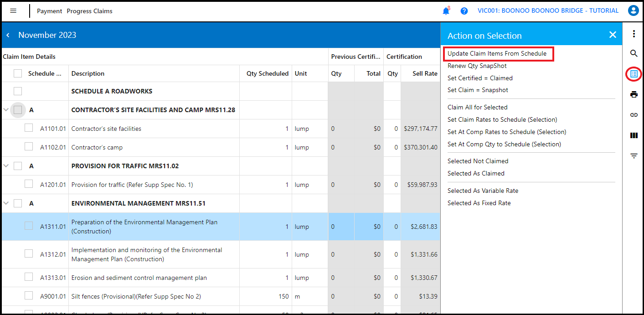The height and width of the screenshot is (315, 644).
Task: Tick the checkbox for SCHEDULE A ROADWORKS
Action: coord(18,91)
